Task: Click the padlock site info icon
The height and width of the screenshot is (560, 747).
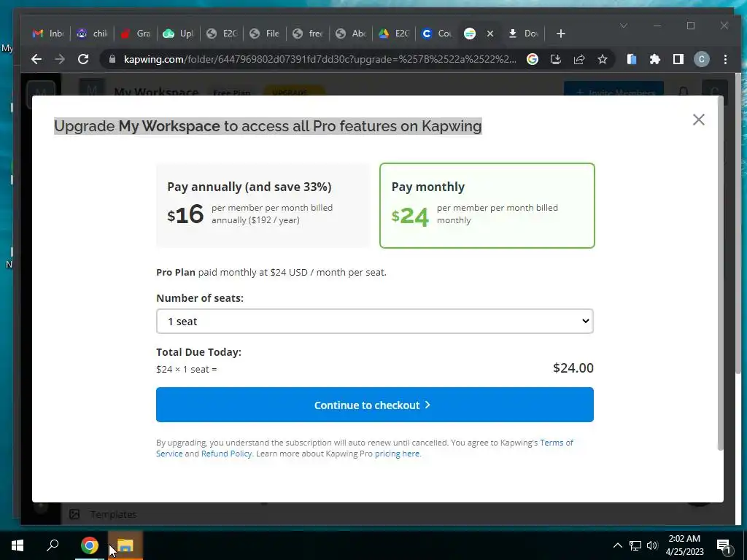Action: coord(112,59)
